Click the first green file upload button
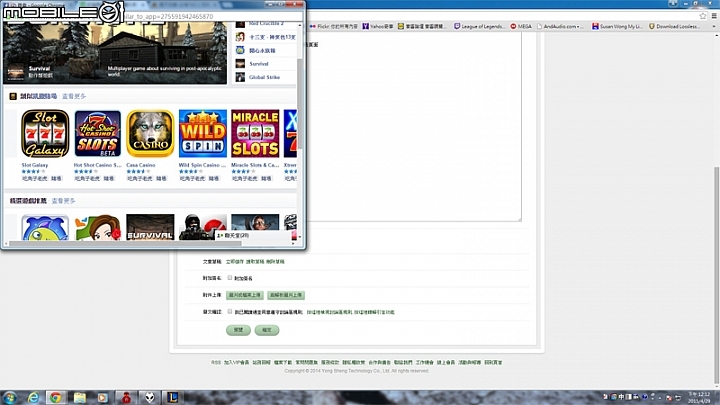This screenshot has height=405, width=720. tap(245, 295)
